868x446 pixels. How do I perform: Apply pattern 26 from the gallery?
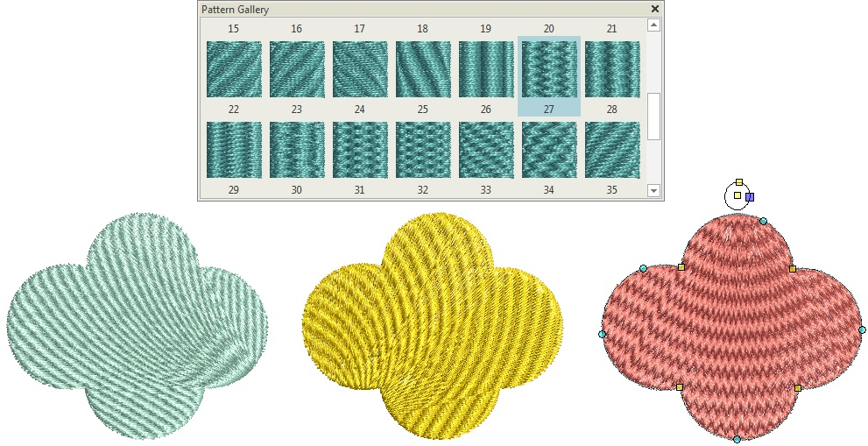(486, 69)
